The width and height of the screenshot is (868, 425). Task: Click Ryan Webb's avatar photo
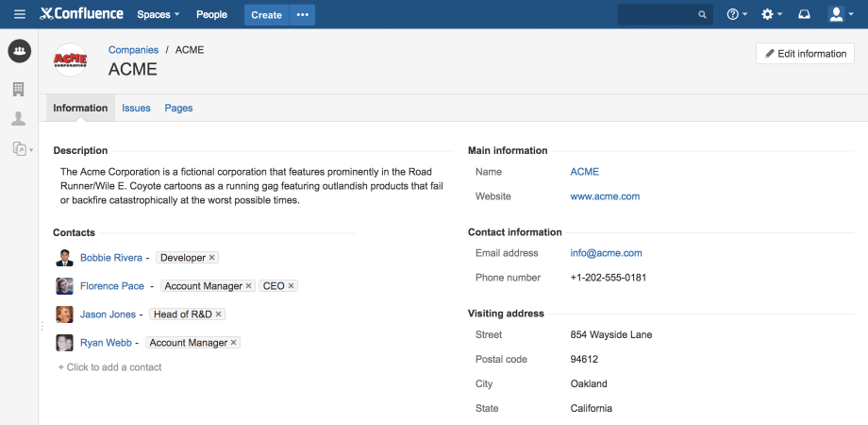[65, 343]
